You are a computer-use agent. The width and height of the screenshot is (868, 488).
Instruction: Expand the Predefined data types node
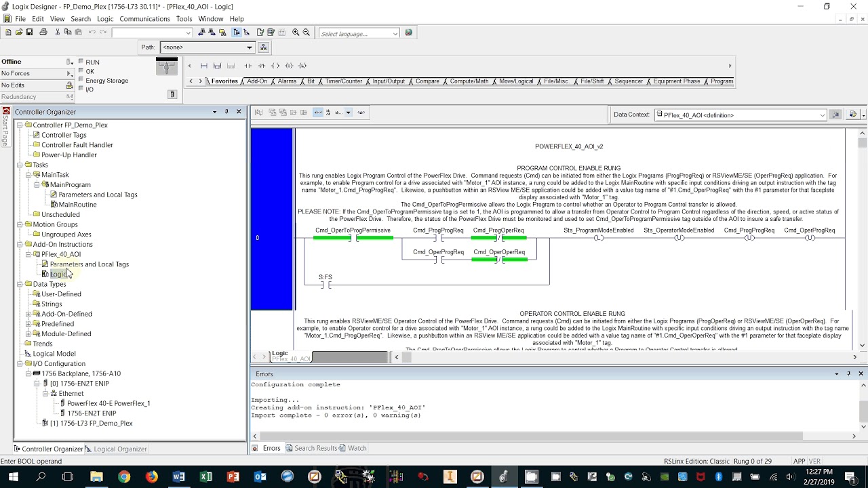coord(28,324)
